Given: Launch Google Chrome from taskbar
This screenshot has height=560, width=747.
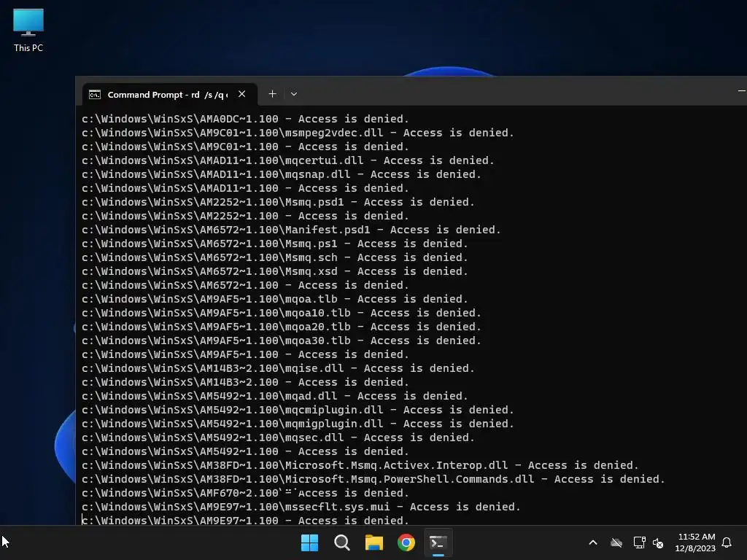Looking at the screenshot, I should pos(406,542).
